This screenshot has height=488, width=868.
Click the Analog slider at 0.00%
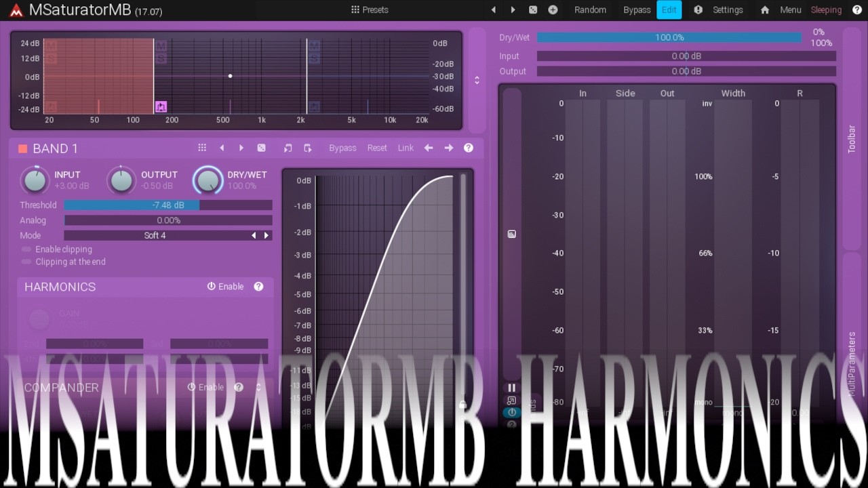[168, 220]
